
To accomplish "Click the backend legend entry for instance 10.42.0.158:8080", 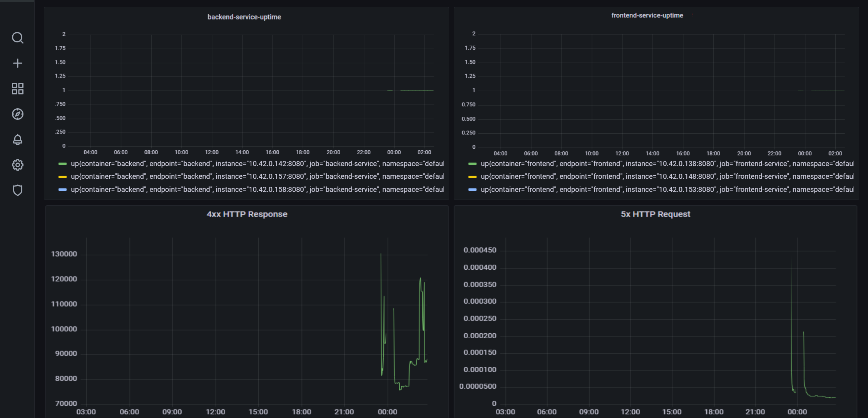I will click(258, 189).
